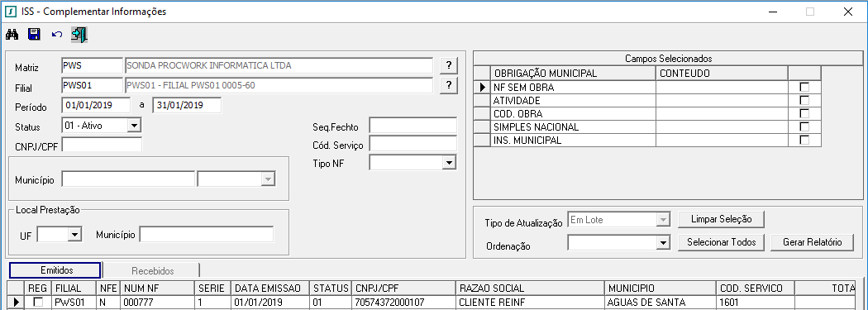Image resolution: width=868 pixels, height=310 pixels.
Task: Click the Cód. Serviço input field
Action: [x=413, y=144]
